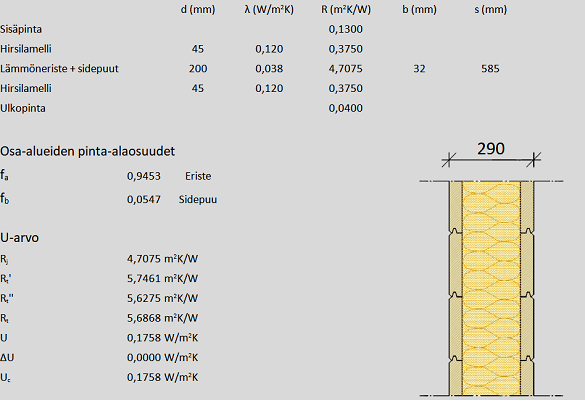This screenshot has width=585, height=400.
Task: Click the Sisäpinta resistance value 0,1300
Action: [x=345, y=29]
